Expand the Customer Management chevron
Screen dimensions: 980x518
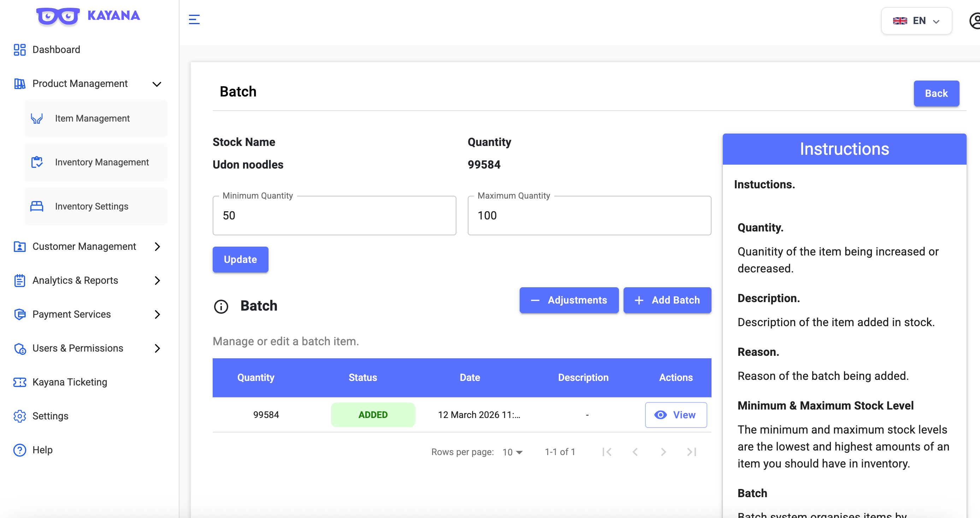tap(158, 247)
